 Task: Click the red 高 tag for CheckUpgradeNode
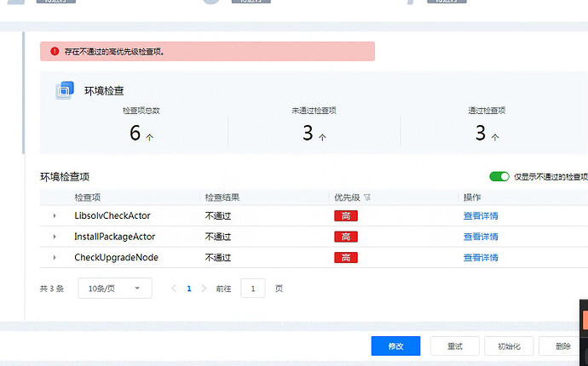pos(345,257)
